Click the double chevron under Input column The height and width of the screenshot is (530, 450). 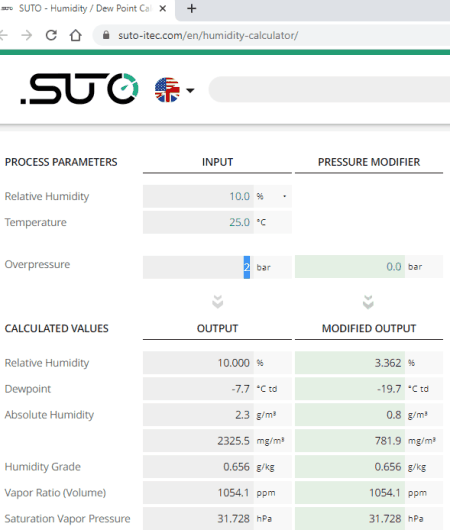[x=217, y=302]
